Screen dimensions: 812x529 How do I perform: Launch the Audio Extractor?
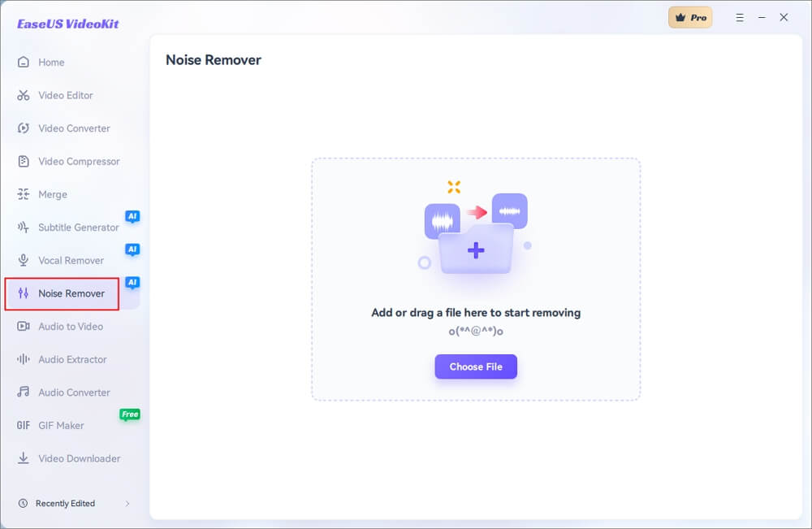tap(71, 359)
